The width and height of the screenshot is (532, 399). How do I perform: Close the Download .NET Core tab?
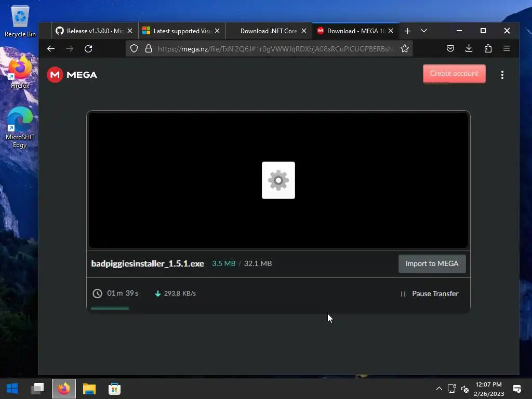click(304, 31)
